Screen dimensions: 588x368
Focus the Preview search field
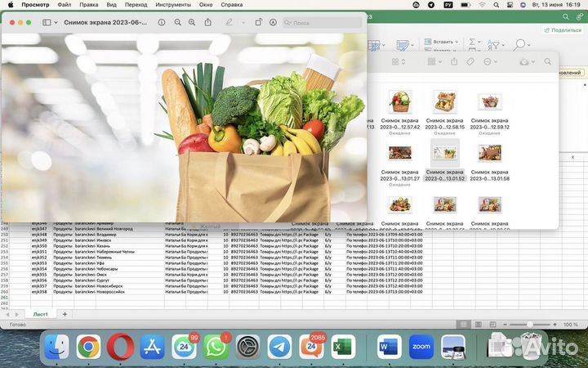[x=323, y=23]
